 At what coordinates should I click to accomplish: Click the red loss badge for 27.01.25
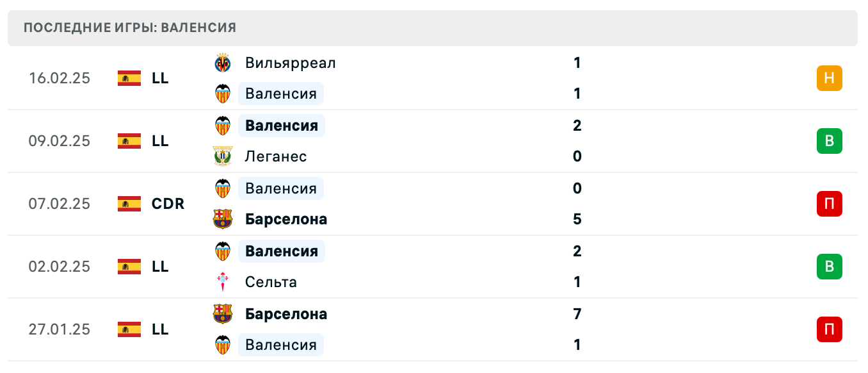pyautogui.click(x=829, y=329)
